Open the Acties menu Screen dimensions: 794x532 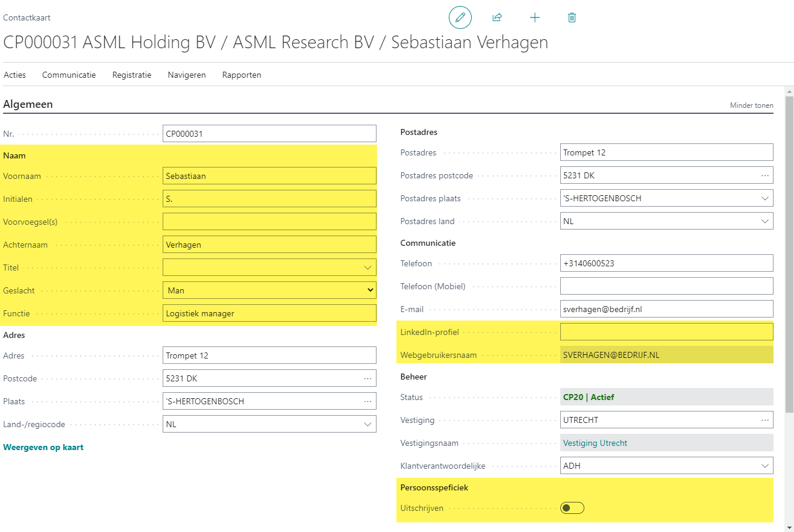click(x=15, y=75)
